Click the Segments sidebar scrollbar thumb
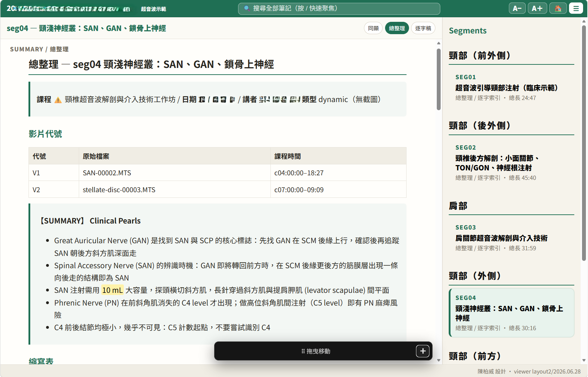588x377 pixels. [584, 143]
